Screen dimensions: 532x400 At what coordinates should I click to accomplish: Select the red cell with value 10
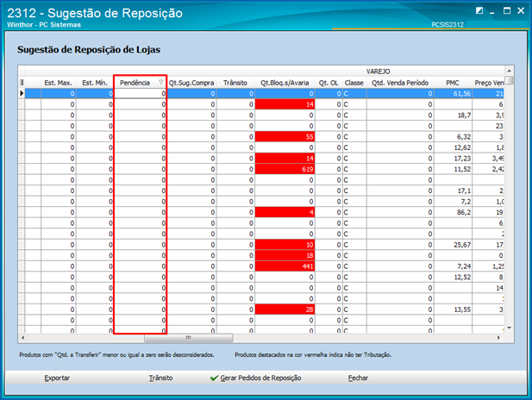coord(285,245)
